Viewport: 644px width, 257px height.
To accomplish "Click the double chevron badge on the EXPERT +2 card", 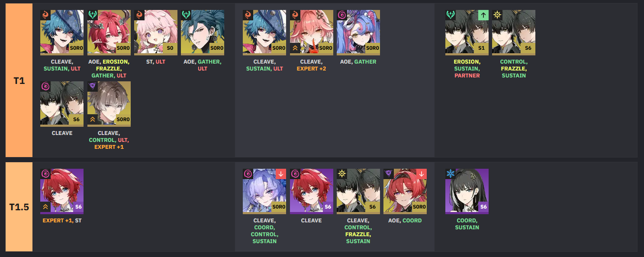I will [295, 48].
